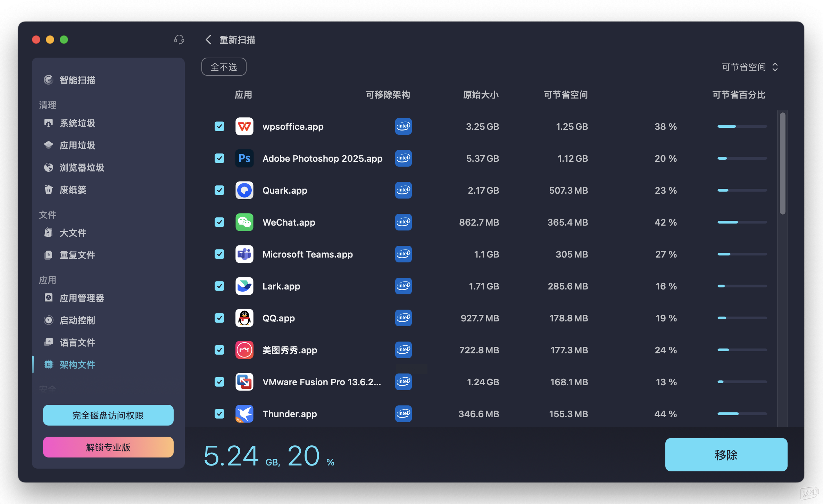Open 智能扫描 in the sidebar
This screenshot has width=823, height=504.
(x=77, y=80)
